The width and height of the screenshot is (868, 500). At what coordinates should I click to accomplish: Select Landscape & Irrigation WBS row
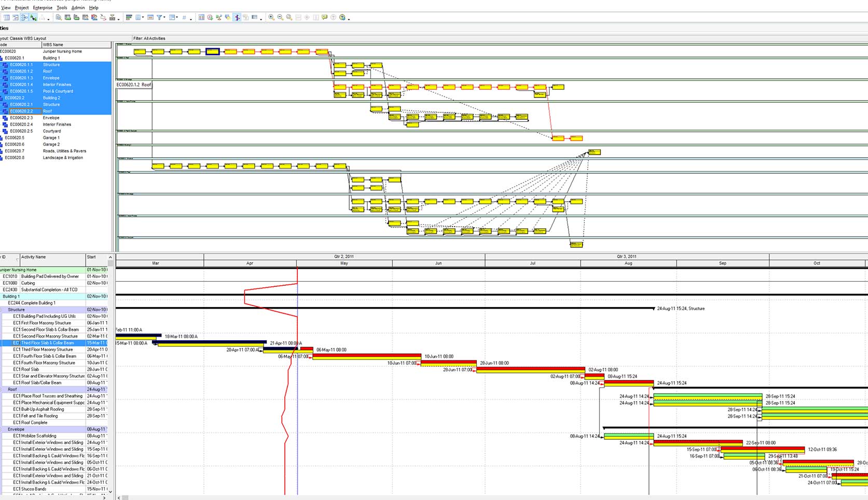pos(56,158)
